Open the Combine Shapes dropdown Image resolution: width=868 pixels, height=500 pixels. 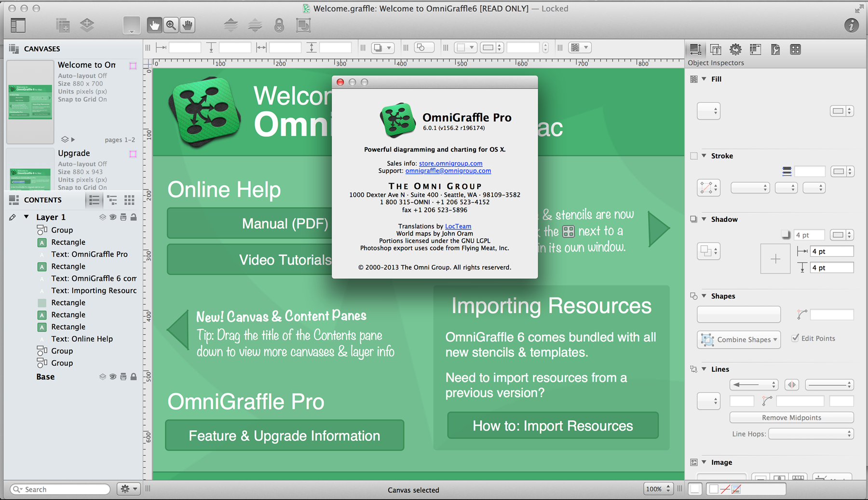click(x=739, y=339)
